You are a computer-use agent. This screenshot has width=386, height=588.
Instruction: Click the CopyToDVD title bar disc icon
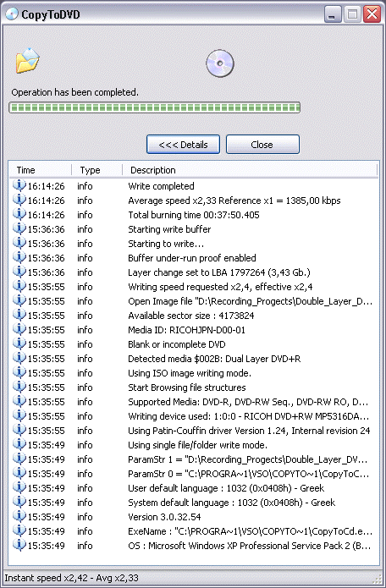[12, 14]
